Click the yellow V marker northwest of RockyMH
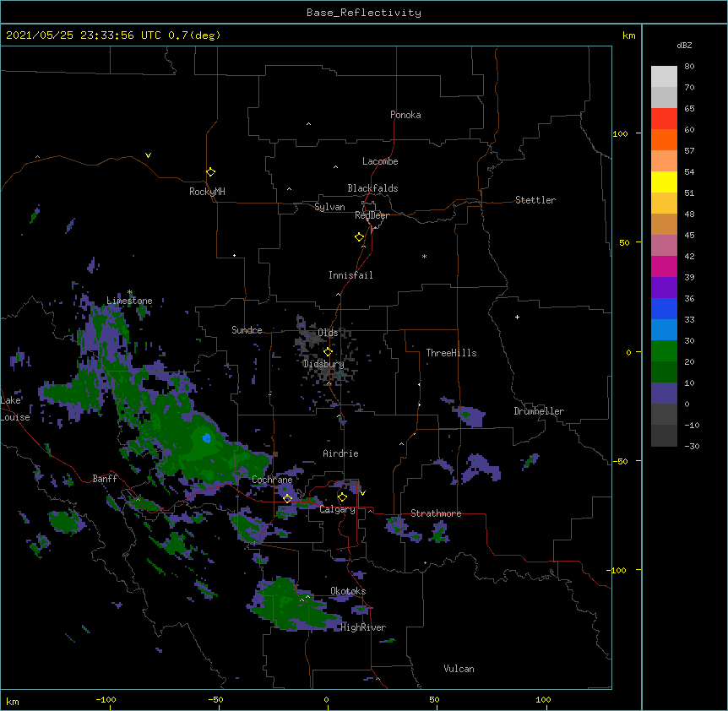The width and height of the screenshot is (728, 711). 148,155
